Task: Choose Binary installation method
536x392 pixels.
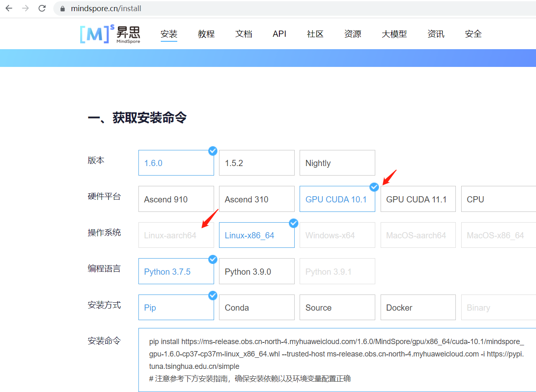Action: (498, 307)
